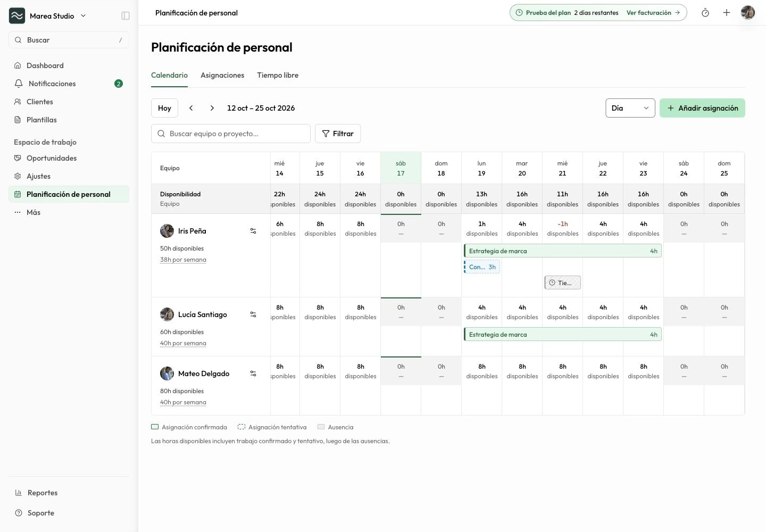
Task: Open Lucía Santiago's Estrategia de marca assignment
Action: 563,335
